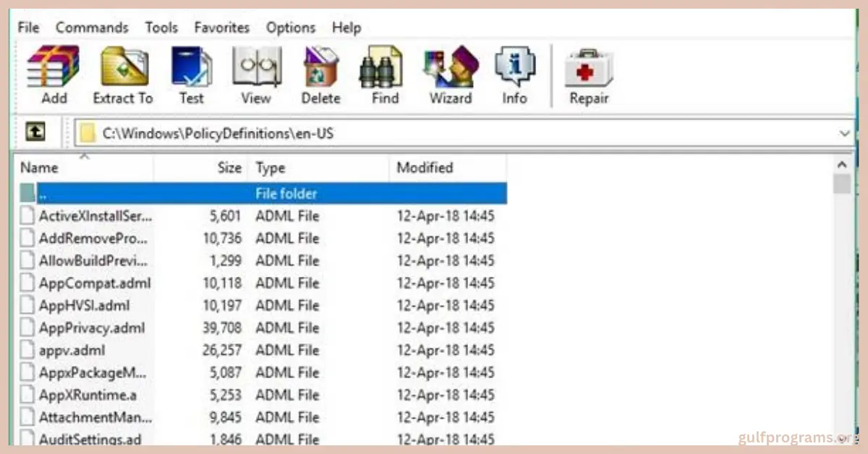Click the Modified column header

click(x=425, y=167)
